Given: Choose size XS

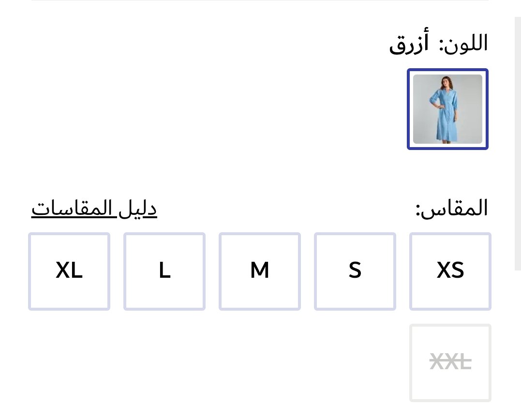Looking at the screenshot, I should [x=450, y=271].
